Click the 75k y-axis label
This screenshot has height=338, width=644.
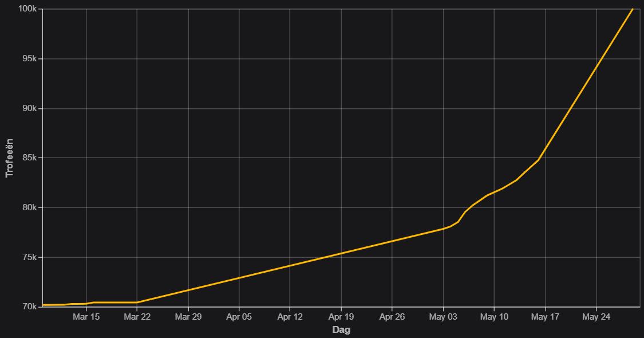30,257
